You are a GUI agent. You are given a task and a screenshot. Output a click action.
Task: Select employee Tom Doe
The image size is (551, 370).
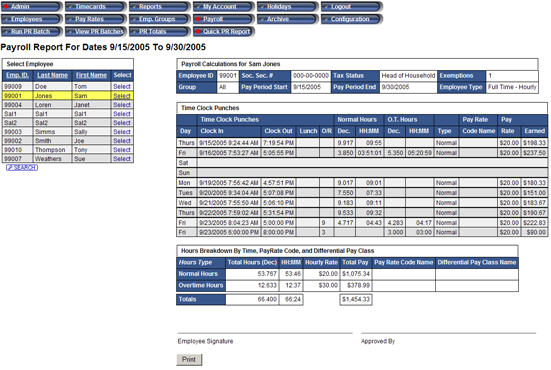coord(122,86)
